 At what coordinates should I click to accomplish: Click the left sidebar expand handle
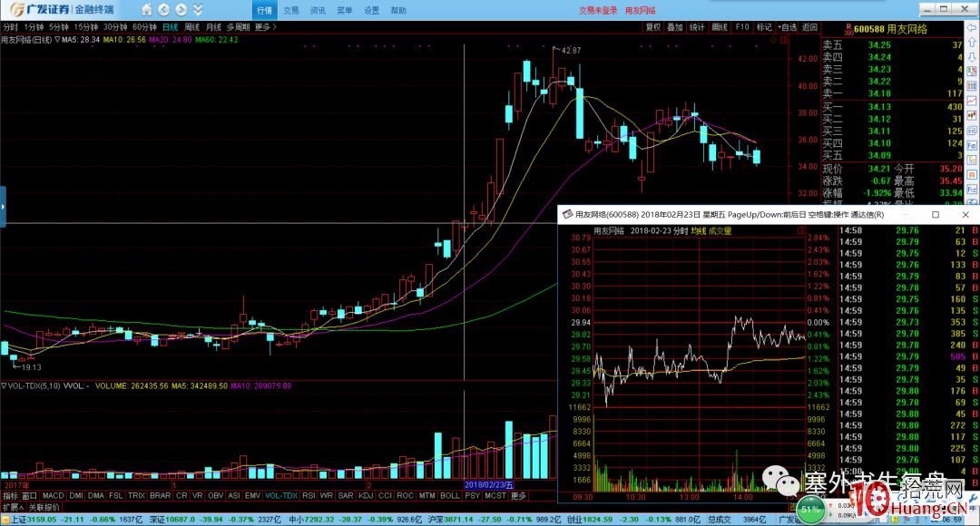[x=3, y=206]
